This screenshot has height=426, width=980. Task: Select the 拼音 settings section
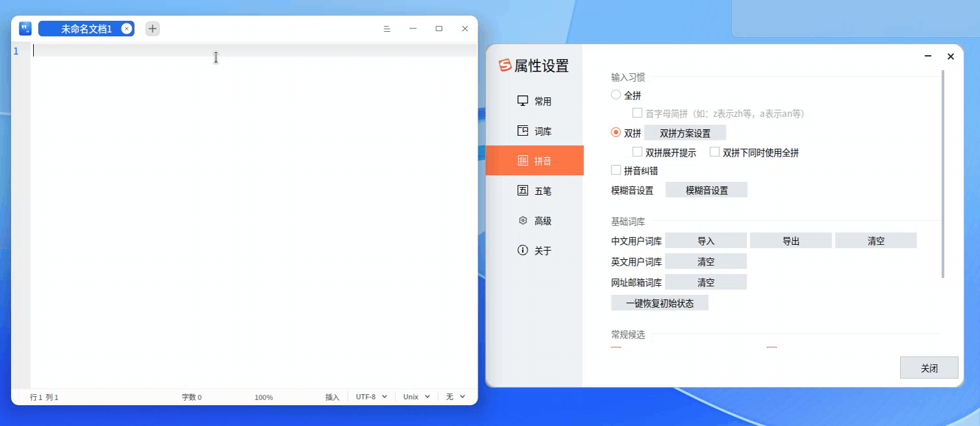click(534, 160)
